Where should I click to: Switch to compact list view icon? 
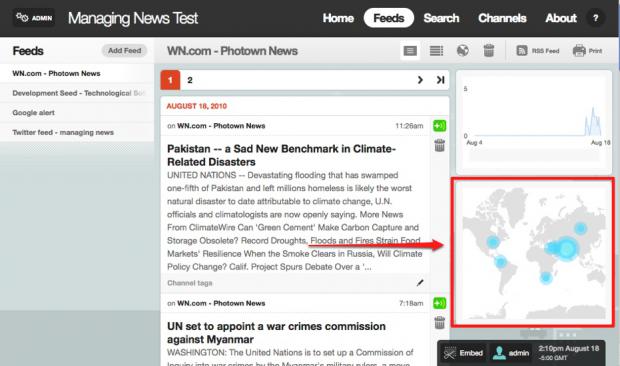[x=437, y=51]
